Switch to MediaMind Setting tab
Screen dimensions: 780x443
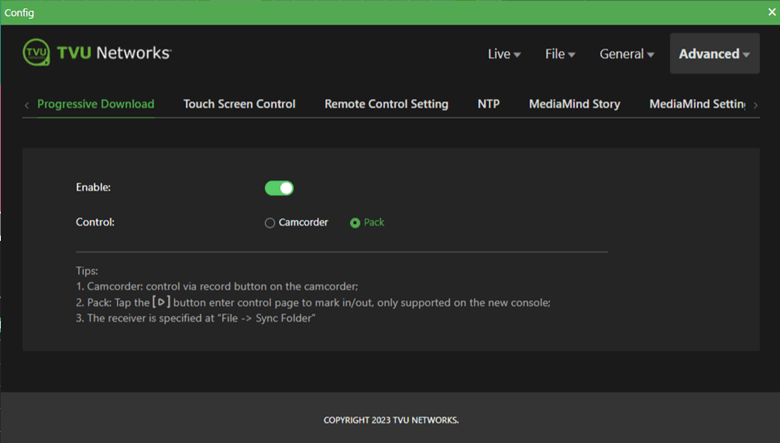(x=697, y=104)
